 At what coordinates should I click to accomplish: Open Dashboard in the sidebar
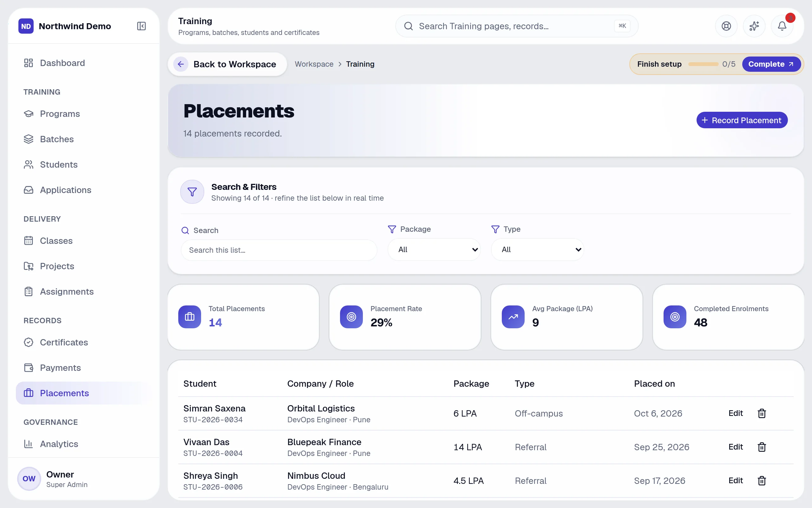pyautogui.click(x=83, y=63)
